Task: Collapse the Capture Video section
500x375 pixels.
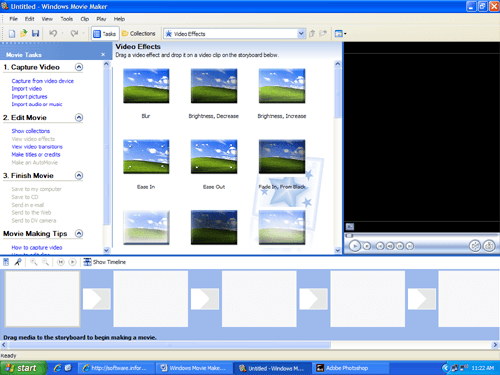Action: (79, 67)
